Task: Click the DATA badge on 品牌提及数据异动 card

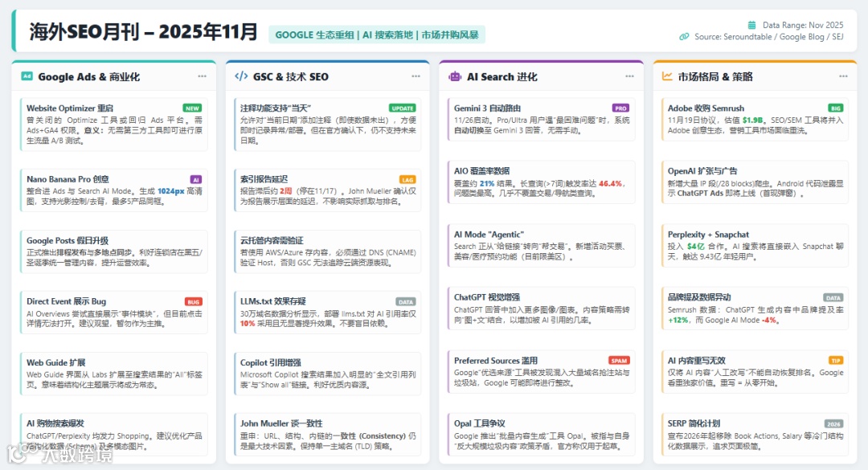Action: 833,297
